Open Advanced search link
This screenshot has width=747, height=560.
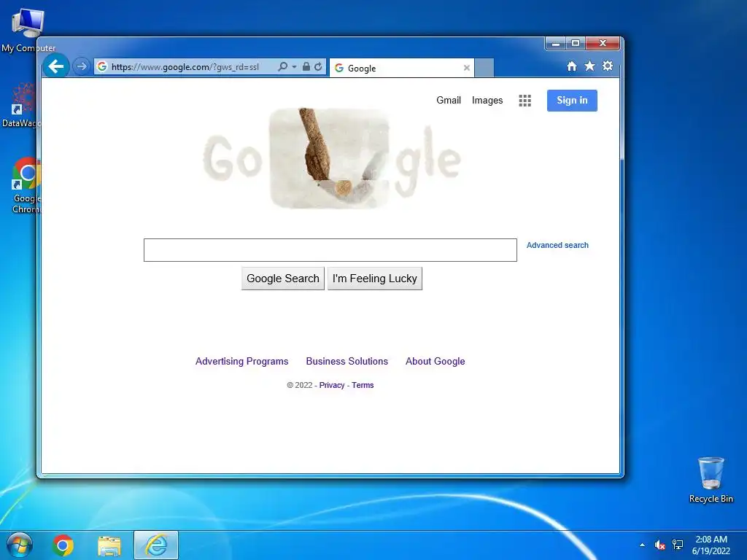click(557, 245)
